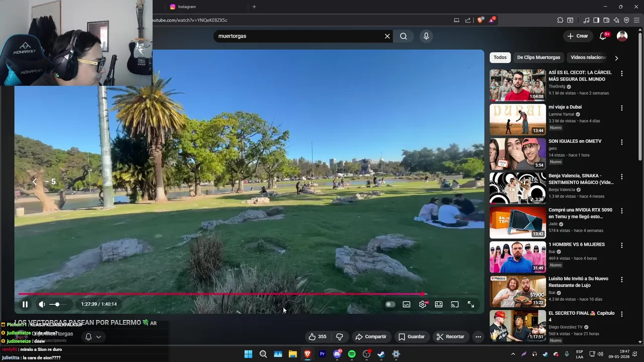
Task: Seek on the red video progress bar
Action: click(x=222, y=294)
